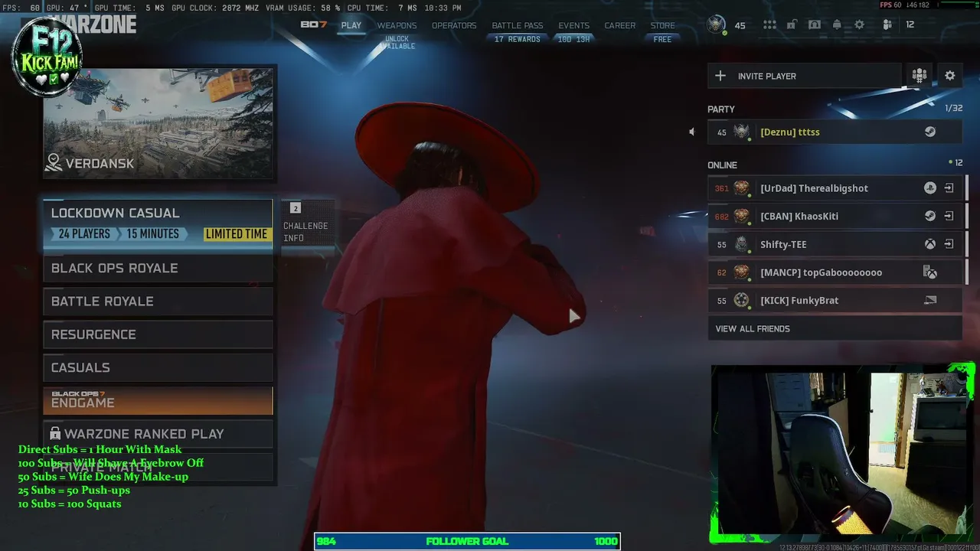980x551 pixels.
Task: Click Shifty-TEE's rank emblem
Action: coord(741,244)
